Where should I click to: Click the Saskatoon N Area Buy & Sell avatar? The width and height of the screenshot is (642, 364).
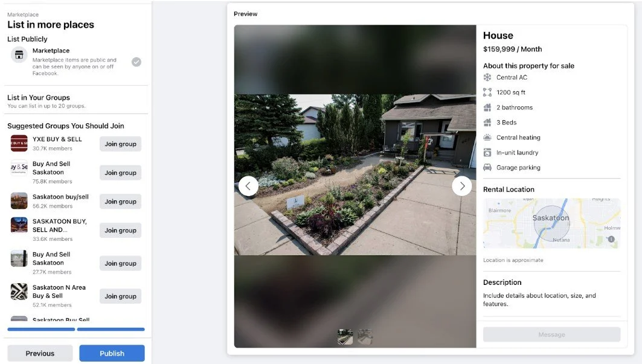point(19,292)
